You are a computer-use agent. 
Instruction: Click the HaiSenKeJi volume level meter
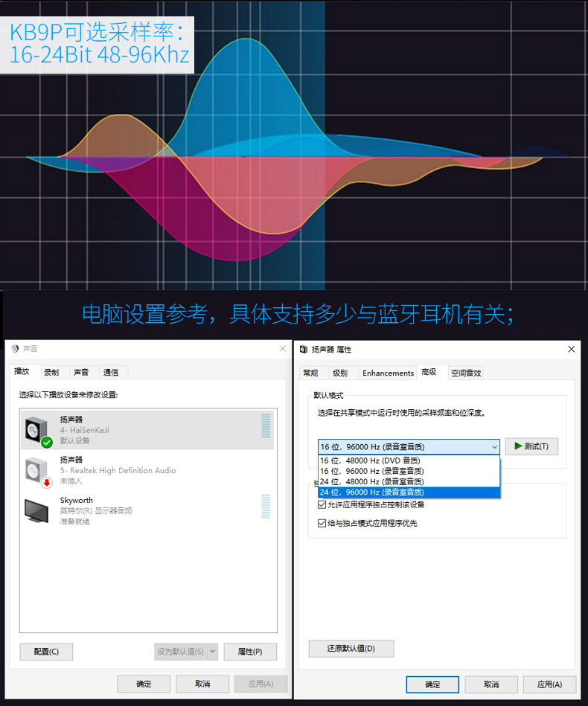[x=266, y=426]
